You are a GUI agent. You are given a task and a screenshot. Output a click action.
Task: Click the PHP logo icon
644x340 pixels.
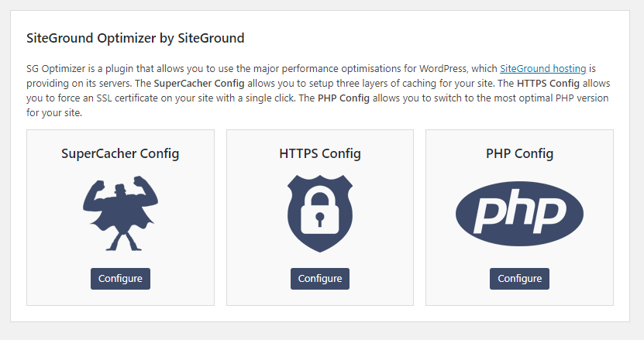(x=519, y=214)
